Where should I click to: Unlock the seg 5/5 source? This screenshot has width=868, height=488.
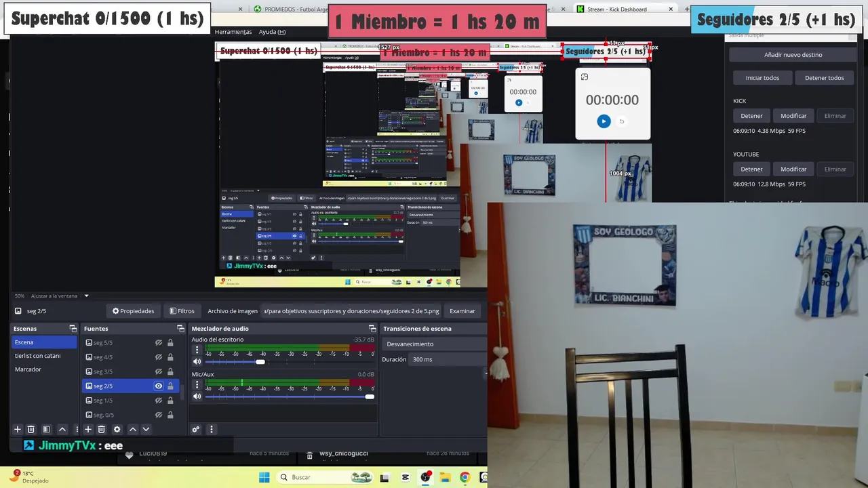[x=170, y=343]
